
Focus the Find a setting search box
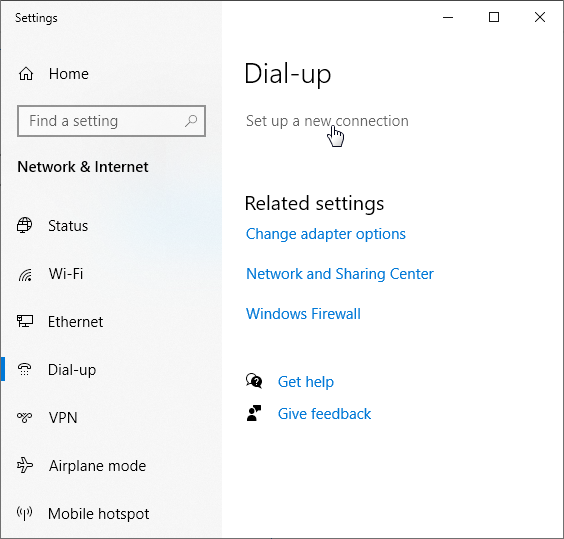[112, 121]
